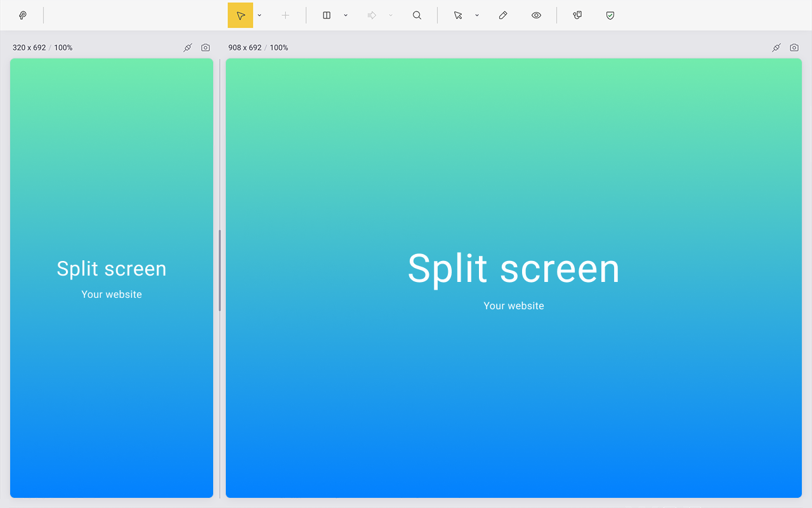
Task: Select the pencil edit tool
Action: click(503, 15)
